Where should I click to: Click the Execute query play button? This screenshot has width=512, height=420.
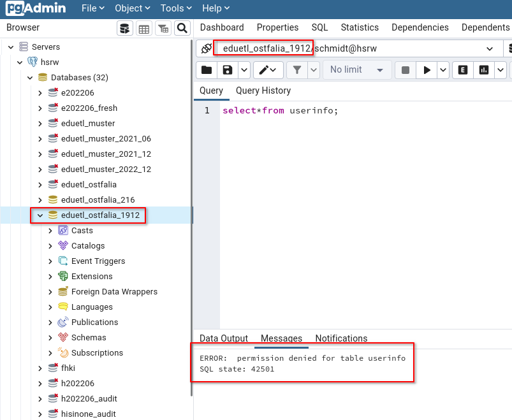tap(427, 70)
